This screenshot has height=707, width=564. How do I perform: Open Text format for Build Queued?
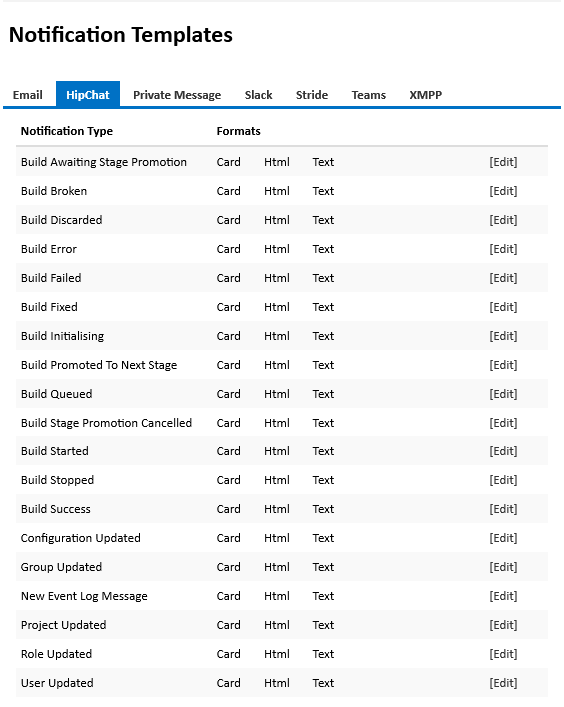[x=323, y=394]
